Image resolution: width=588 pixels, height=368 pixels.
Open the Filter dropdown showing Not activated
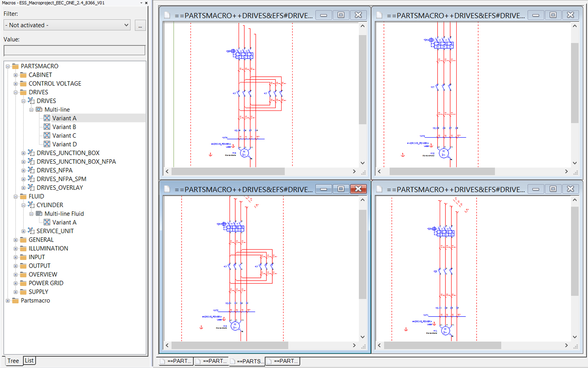pyautogui.click(x=126, y=25)
